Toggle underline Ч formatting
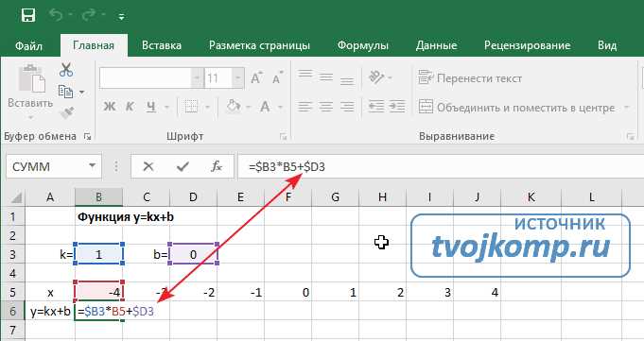Image resolution: width=644 pixels, height=341 pixels. [x=150, y=107]
